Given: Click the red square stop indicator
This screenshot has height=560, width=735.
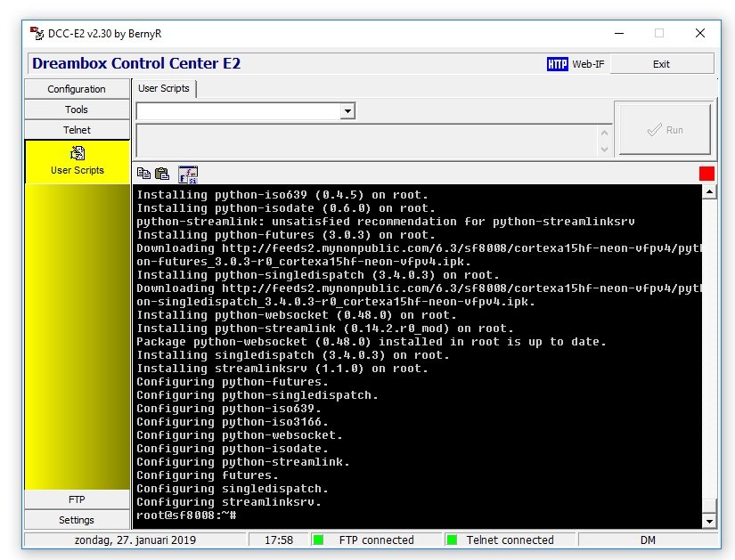Looking at the screenshot, I should tap(706, 174).
